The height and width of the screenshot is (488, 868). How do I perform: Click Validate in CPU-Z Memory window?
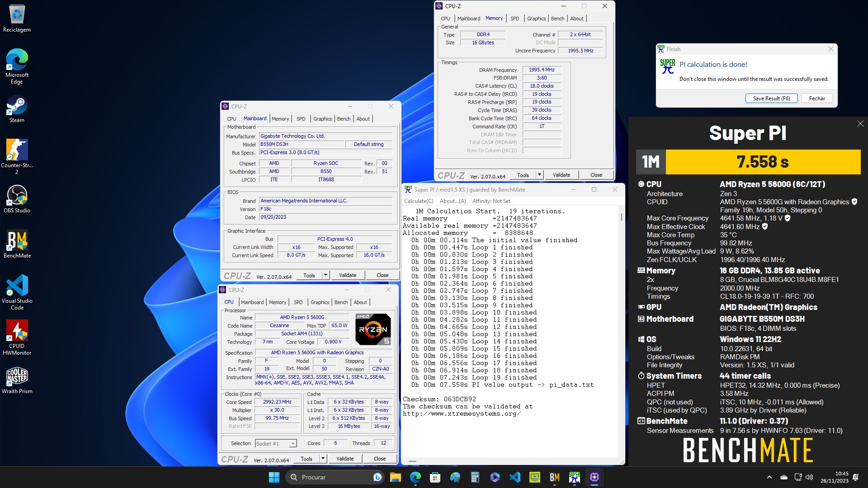(561, 175)
